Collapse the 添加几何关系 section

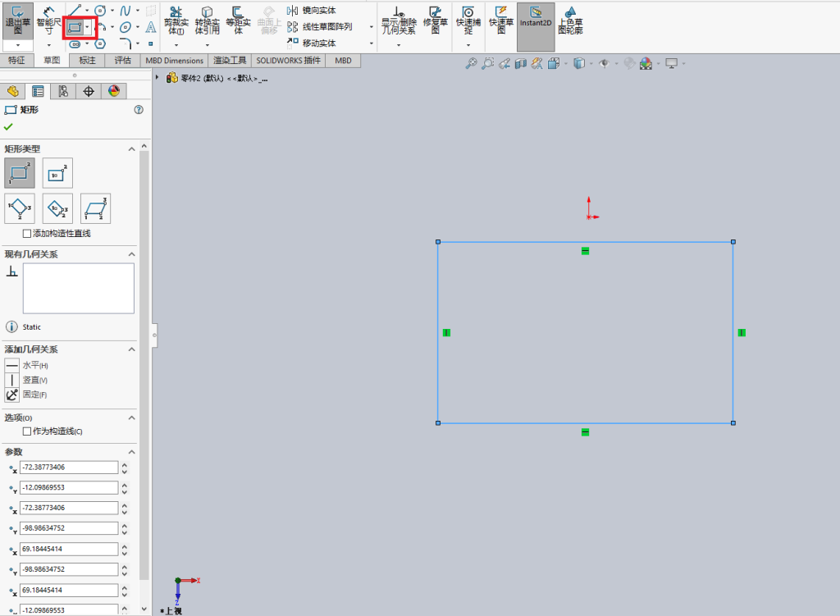132,349
